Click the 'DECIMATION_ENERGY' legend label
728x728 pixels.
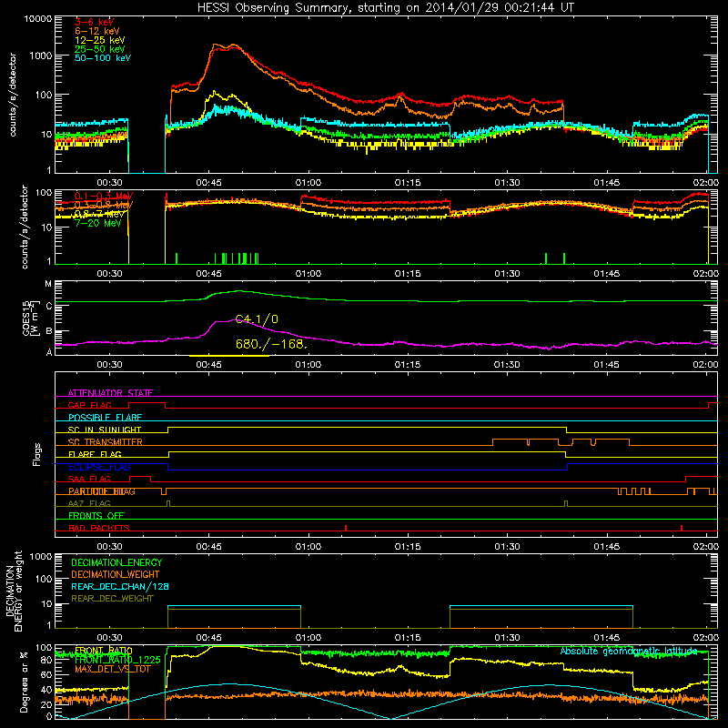point(116,562)
